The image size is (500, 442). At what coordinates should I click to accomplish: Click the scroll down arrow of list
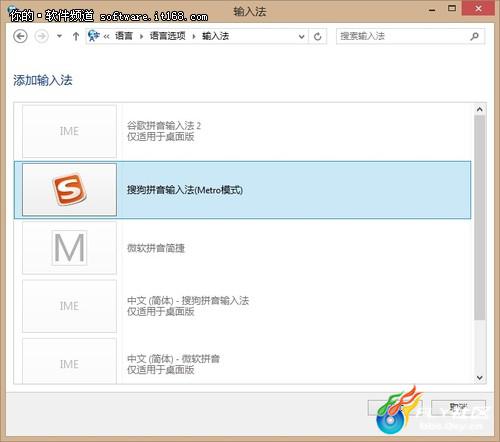480,378
